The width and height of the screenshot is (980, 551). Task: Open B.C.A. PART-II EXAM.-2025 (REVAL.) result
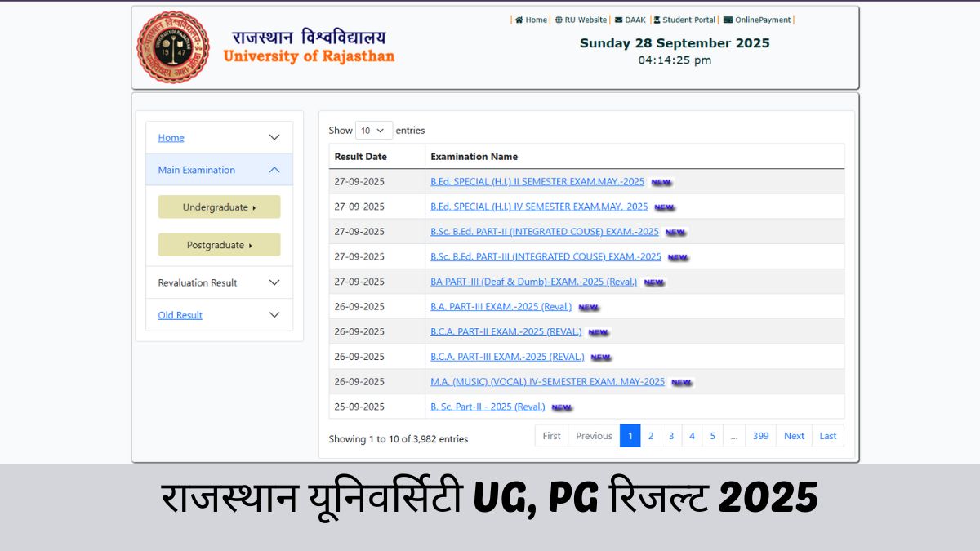[506, 331]
